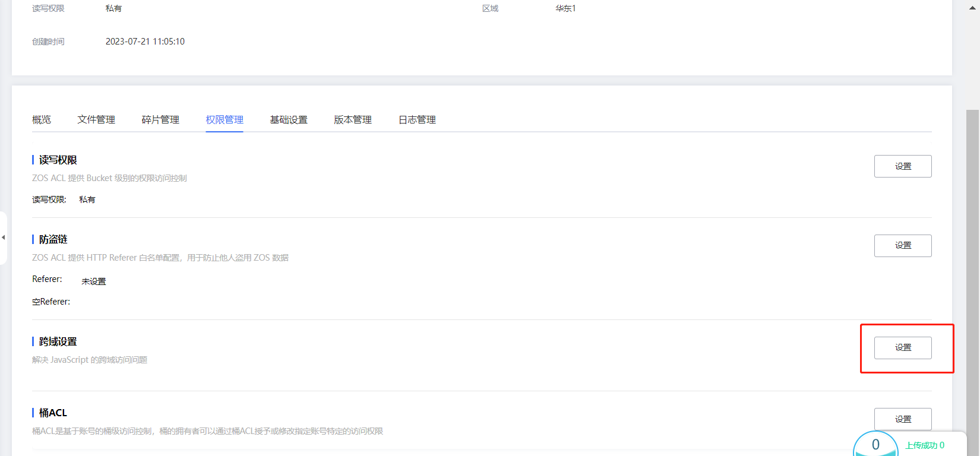980x456 pixels.
Task: Click the creation time 2023-07-21 11:05:10
Action: [145, 42]
